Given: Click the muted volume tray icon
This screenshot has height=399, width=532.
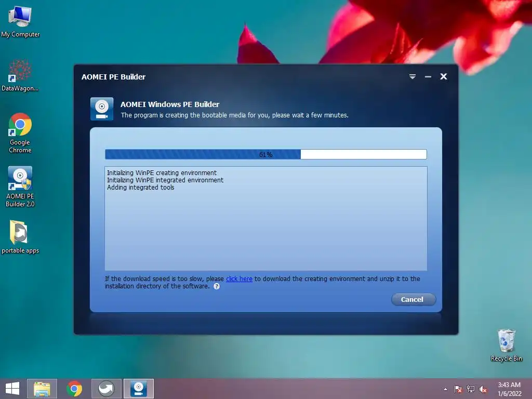Looking at the screenshot, I should [483, 389].
